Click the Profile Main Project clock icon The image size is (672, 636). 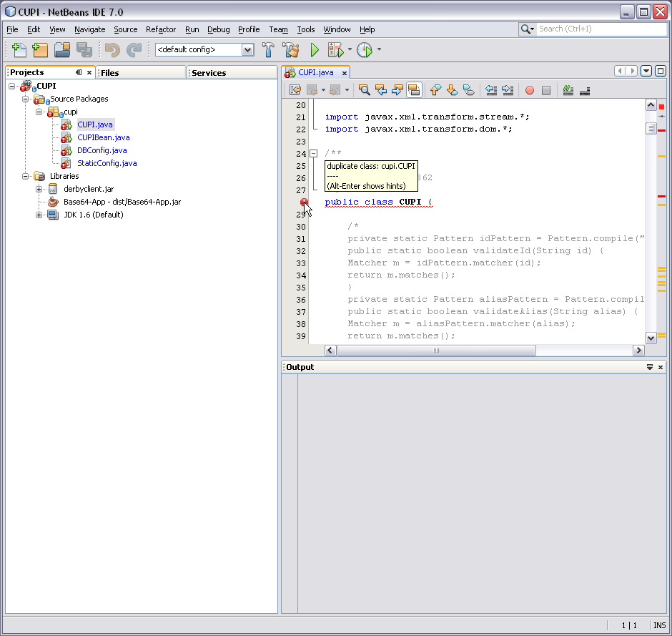(x=365, y=50)
